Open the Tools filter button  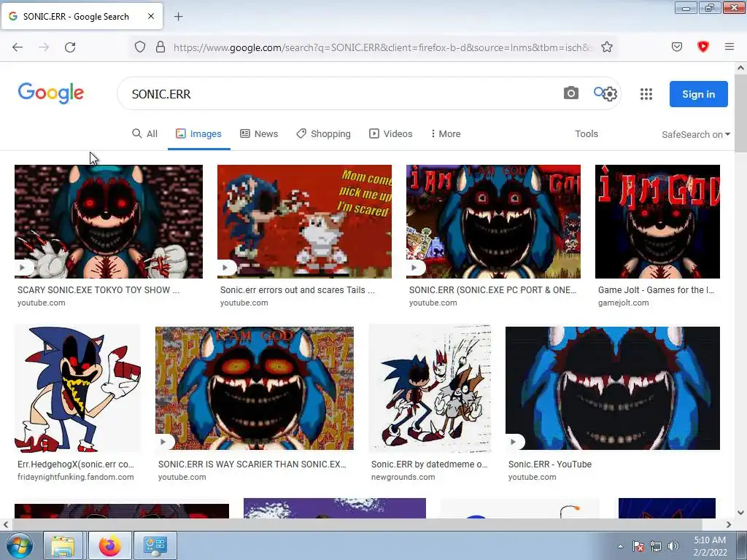(x=586, y=134)
